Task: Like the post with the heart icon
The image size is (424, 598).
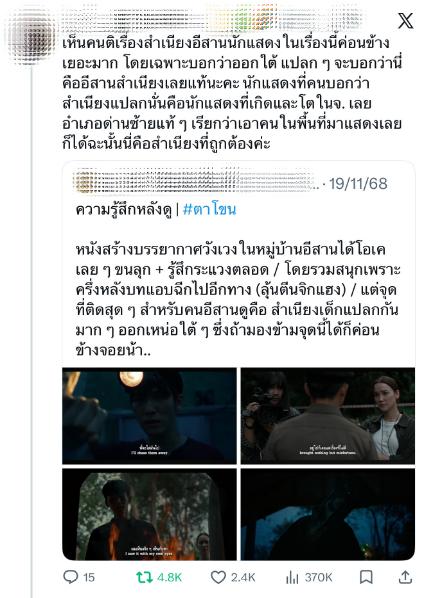Action: [x=218, y=577]
